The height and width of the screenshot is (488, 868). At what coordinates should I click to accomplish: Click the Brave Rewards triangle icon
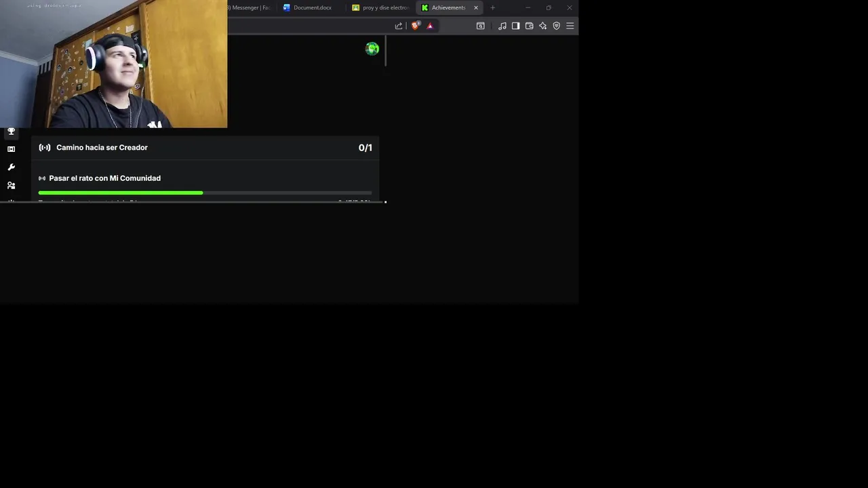[430, 26]
